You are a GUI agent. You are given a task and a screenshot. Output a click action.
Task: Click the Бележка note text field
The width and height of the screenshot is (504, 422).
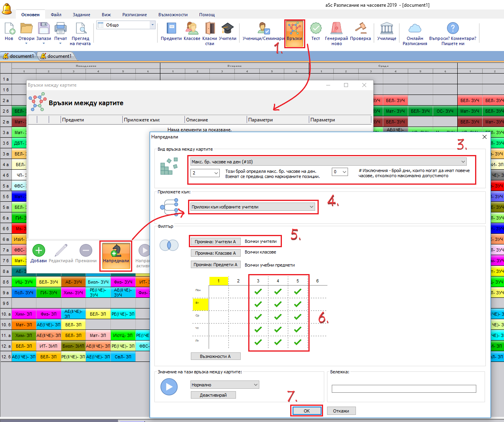click(x=403, y=389)
